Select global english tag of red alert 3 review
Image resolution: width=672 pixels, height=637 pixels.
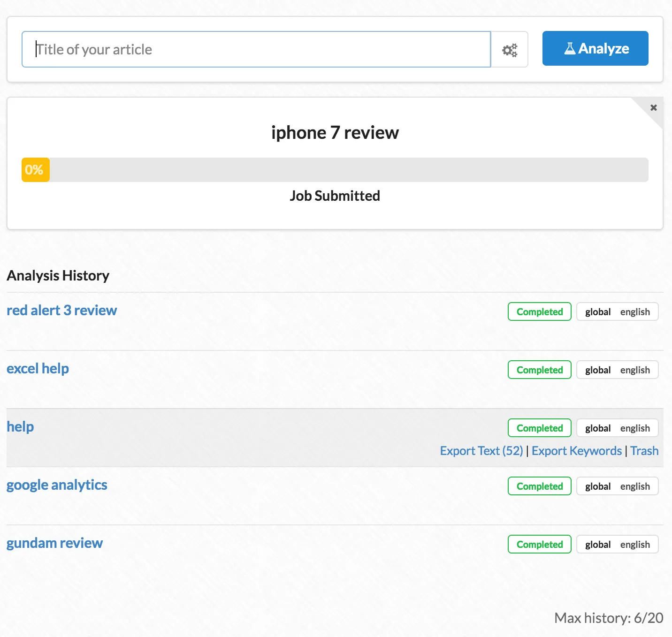[618, 311]
